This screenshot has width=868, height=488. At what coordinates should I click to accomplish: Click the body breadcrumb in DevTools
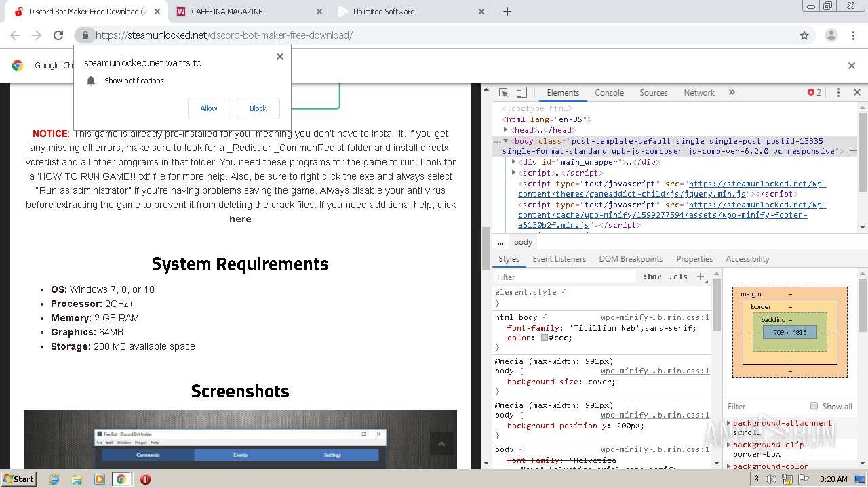tap(523, 242)
